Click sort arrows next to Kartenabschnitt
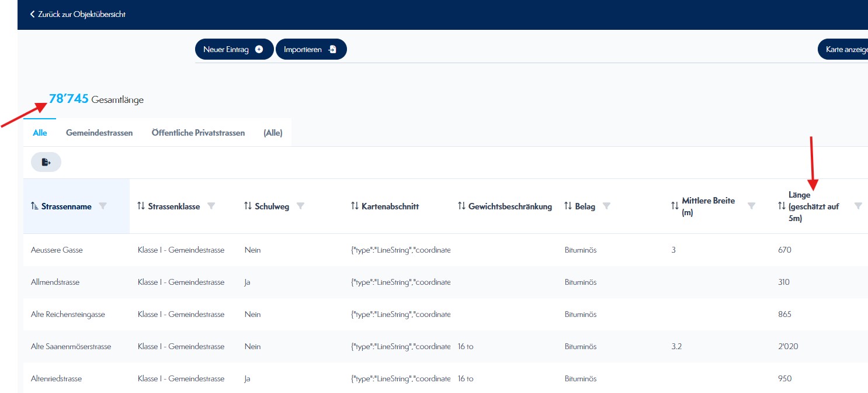The image size is (868, 393). click(355, 206)
